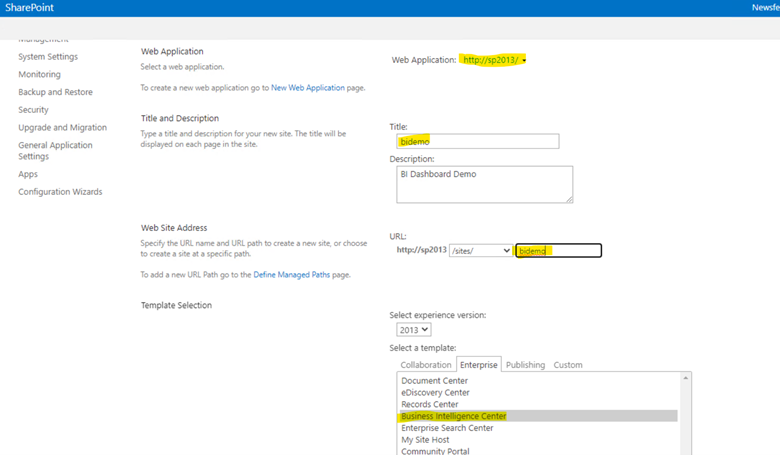Image resolution: width=780 pixels, height=455 pixels.
Task: Follow the Define Managed Paths link
Action: [x=292, y=274]
